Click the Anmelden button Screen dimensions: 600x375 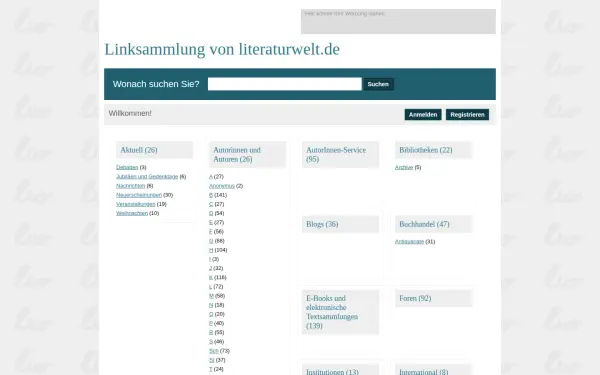point(423,114)
